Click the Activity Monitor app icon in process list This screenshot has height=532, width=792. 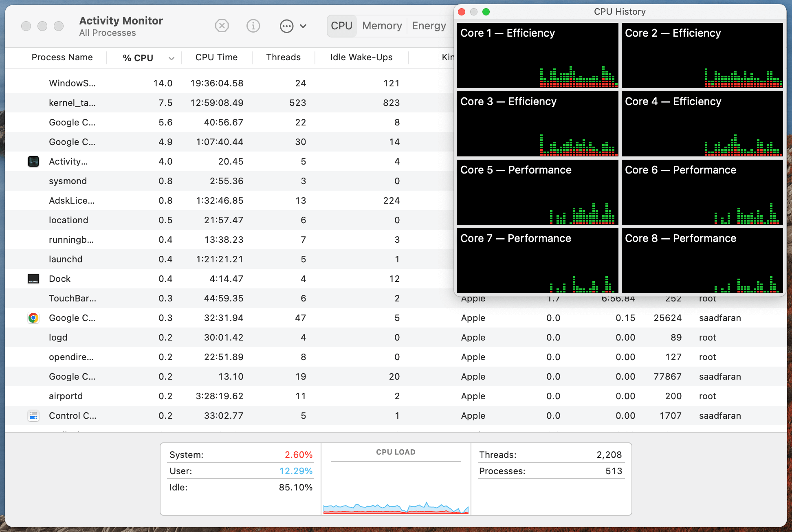(33, 161)
